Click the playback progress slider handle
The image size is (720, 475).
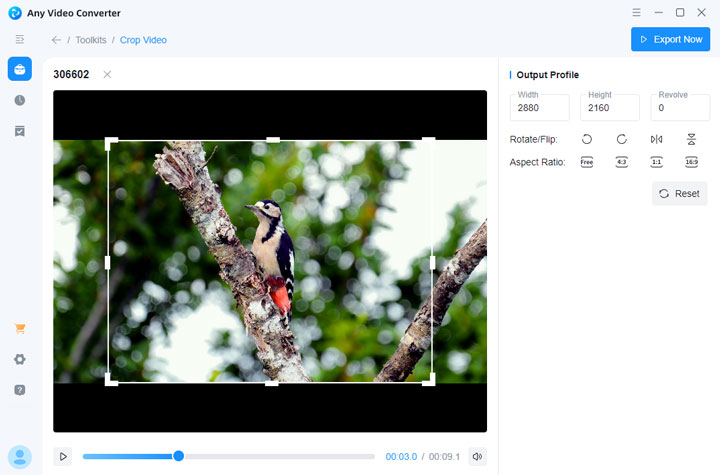point(179,456)
